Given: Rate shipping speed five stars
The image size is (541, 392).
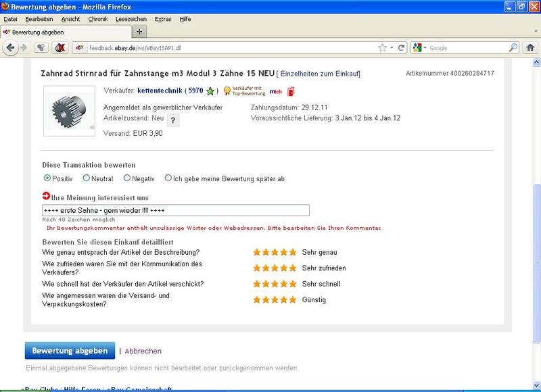Looking at the screenshot, I should [293, 284].
